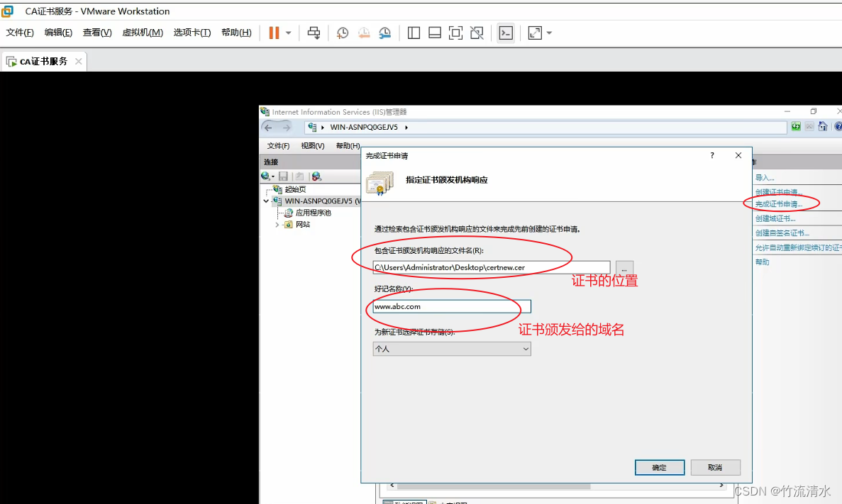The width and height of the screenshot is (842, 504).
Task: Click the certificate file path input field
Action: (492, 267)
